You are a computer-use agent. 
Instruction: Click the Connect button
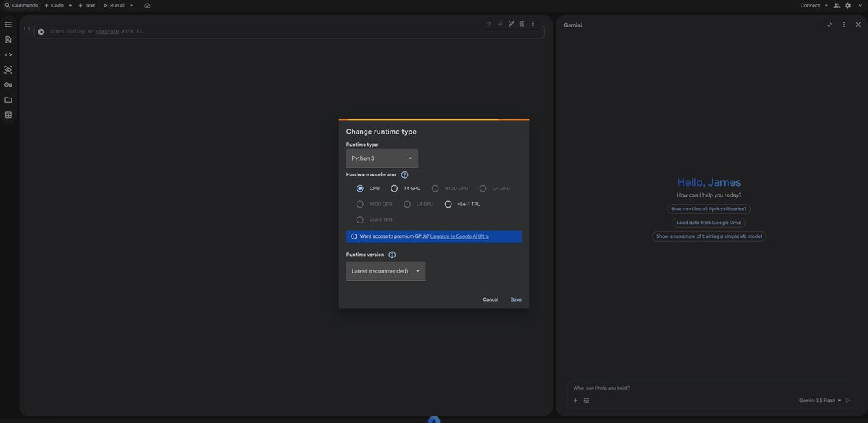click(810, 5)
